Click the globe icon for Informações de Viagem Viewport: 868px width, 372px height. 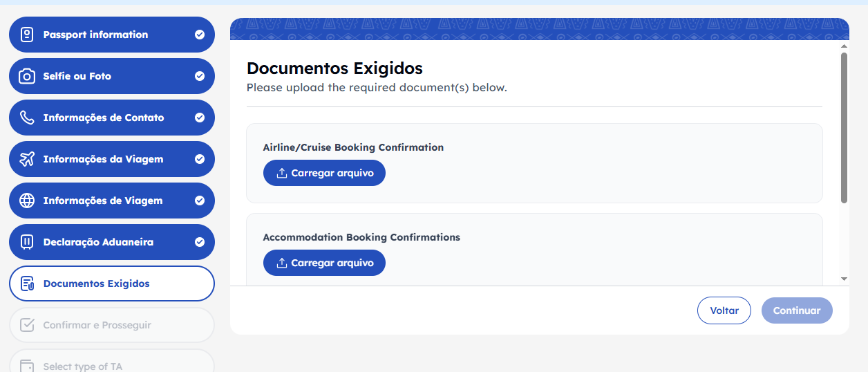(x=27, y=201)
